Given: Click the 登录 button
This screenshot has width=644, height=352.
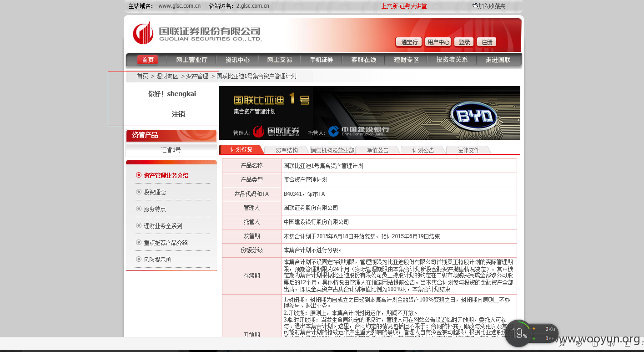Looking at the screenshot, I should [464, 42].
